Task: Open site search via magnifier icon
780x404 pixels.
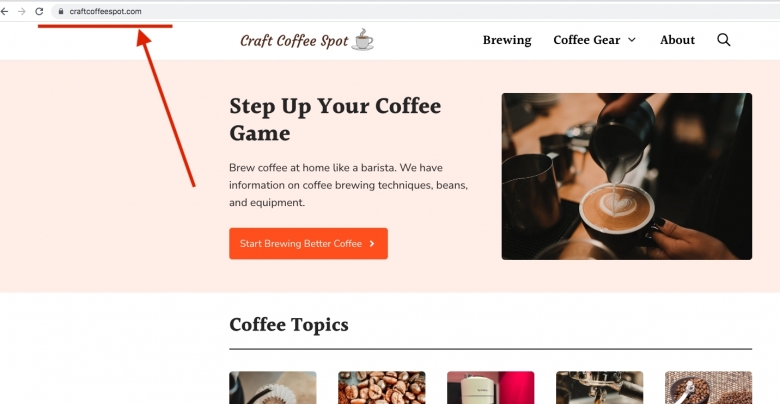Action: click(x=724, y=40)
